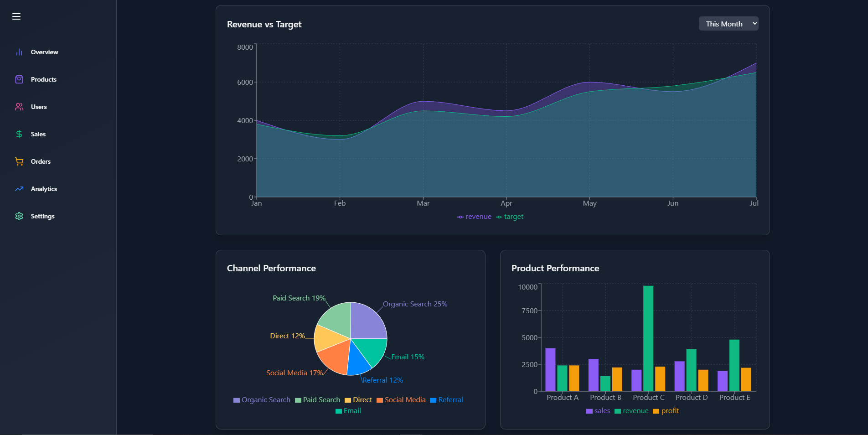The width and height of the screenshot is (868, 435).
Task: Click the Sales dollar sign icon
Action: (x=19, y=134)
